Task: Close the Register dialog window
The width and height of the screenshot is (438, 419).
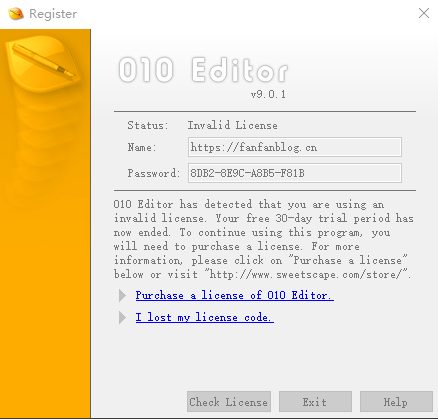Action: (424, 13)
